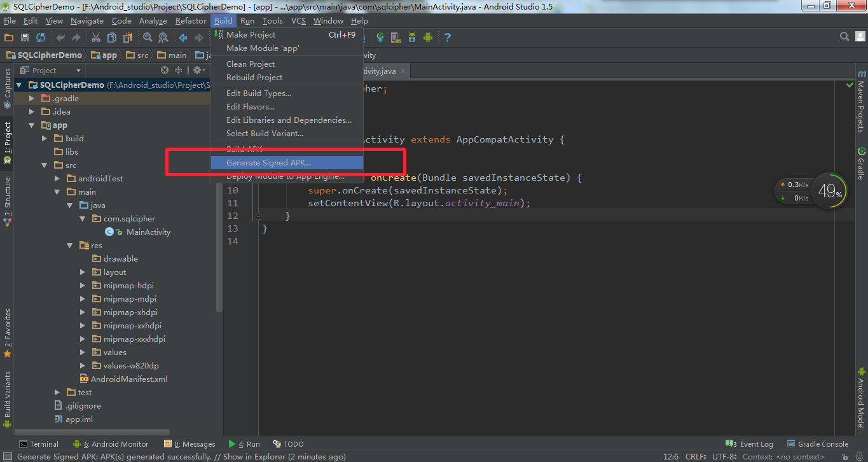Open the Structure side tab
This screenshot has width=868, height=462.
click(7, 201)
